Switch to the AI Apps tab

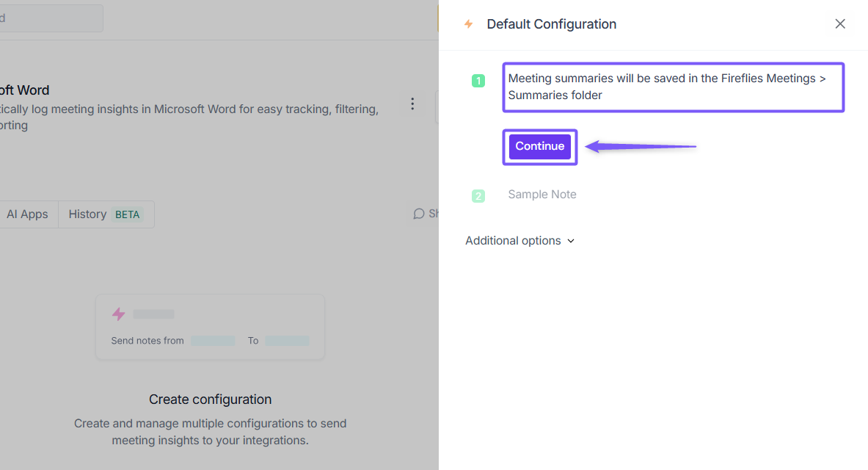[x=27, y=214]
